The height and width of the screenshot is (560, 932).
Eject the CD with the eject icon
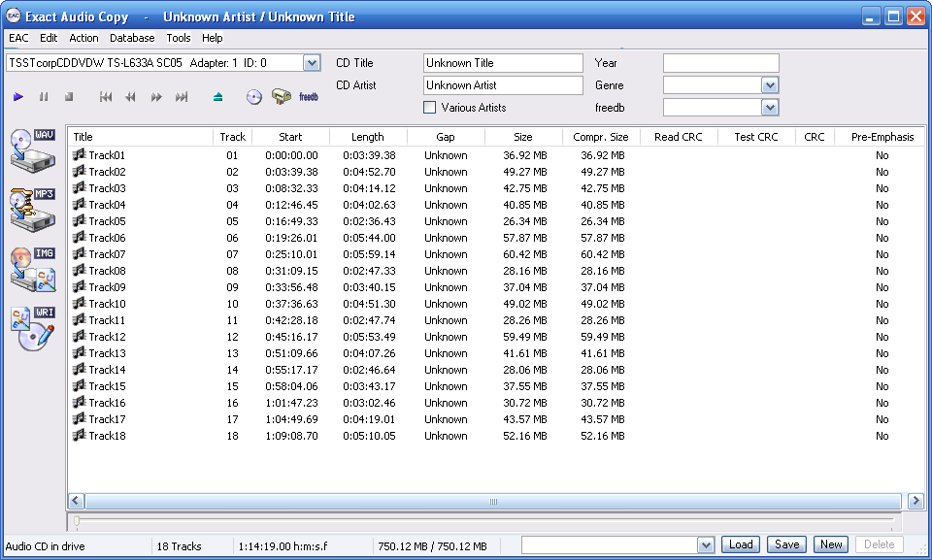coord(218,97)
